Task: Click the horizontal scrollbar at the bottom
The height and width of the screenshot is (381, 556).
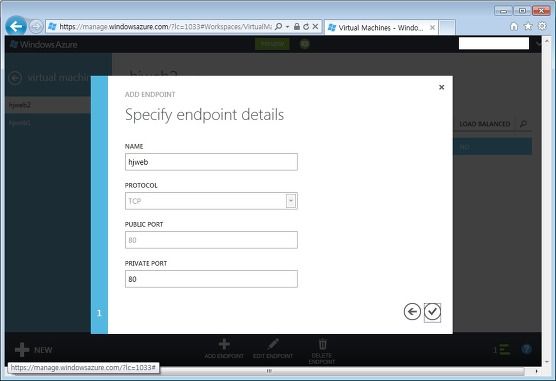Action: pos(269,371)
